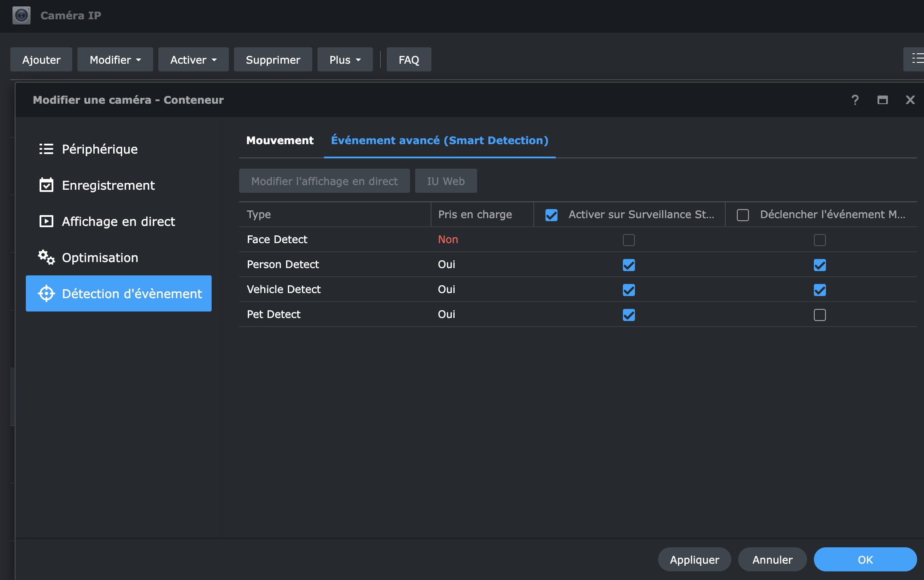This screenshot has width=924, height=580.
Task: Toggle list view icon at top right
Action: pyautogui.click(x=916, y=59)
